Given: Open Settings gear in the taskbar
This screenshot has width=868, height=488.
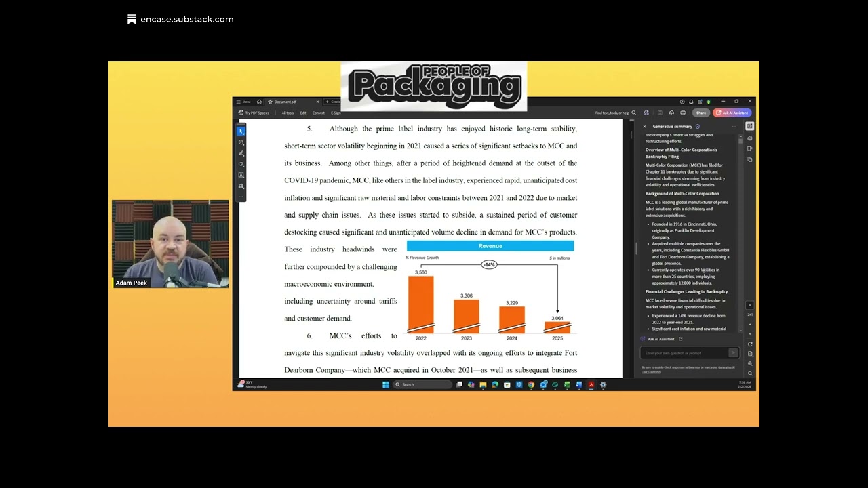Looking at the screenshot, I should click(x=603, y=384).
